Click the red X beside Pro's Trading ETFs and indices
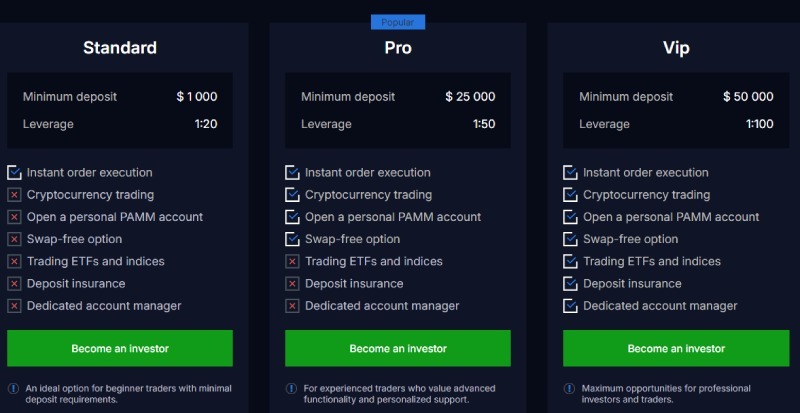 292,261
